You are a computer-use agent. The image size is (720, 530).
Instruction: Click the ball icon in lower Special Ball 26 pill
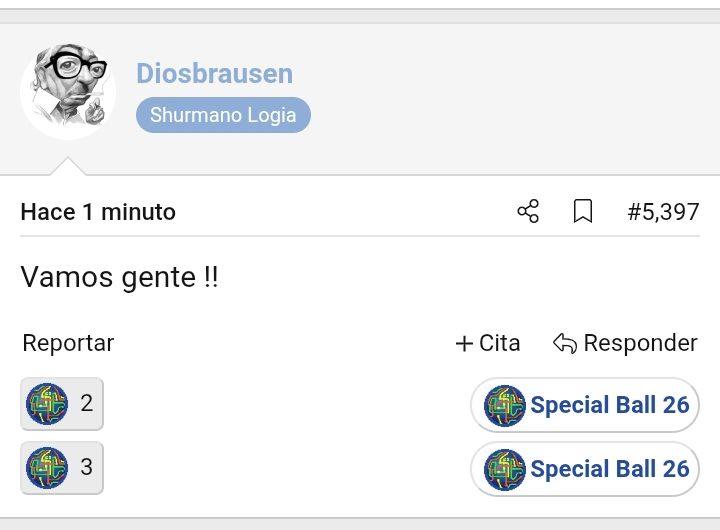(504, 469)
